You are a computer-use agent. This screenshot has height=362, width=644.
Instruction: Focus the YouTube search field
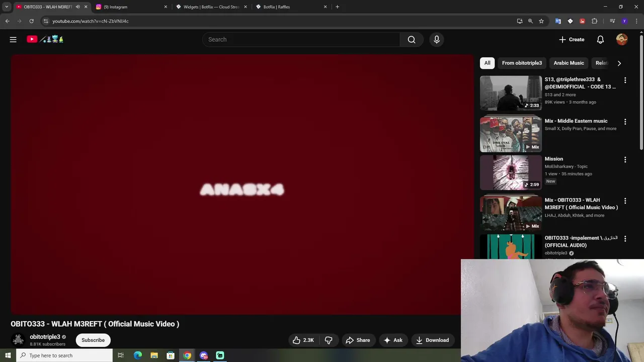302,39
